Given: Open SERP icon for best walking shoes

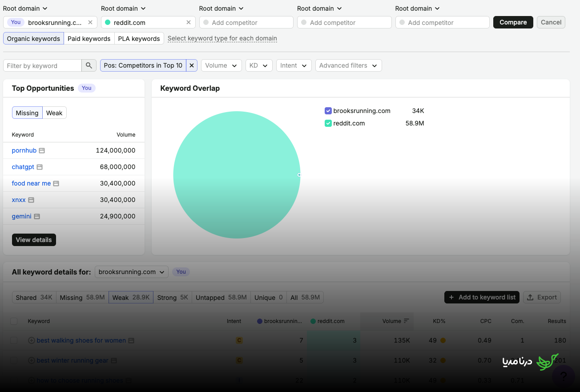Looking at the screenshot, I should (x=131, y=341).
